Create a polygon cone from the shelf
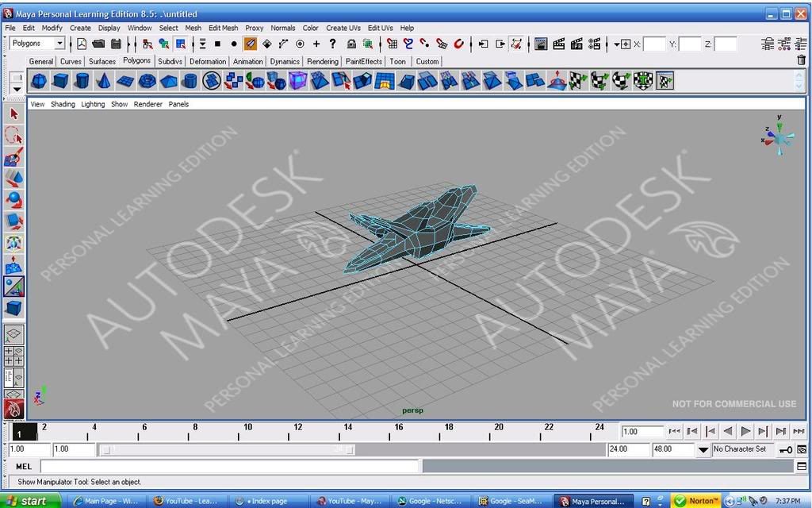812x508 pixels. [x=104, y=81]
